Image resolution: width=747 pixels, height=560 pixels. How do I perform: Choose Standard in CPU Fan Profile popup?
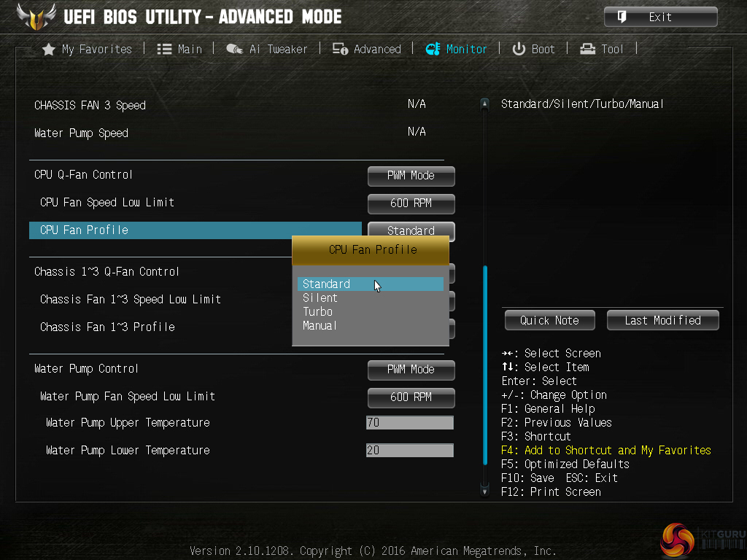pos(370,284)
